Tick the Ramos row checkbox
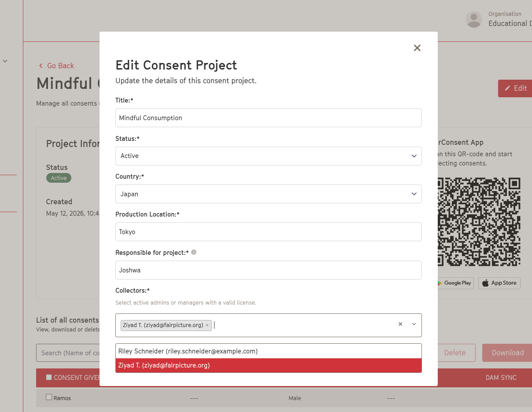Screen dimensions: 532x412 (49, 397)
